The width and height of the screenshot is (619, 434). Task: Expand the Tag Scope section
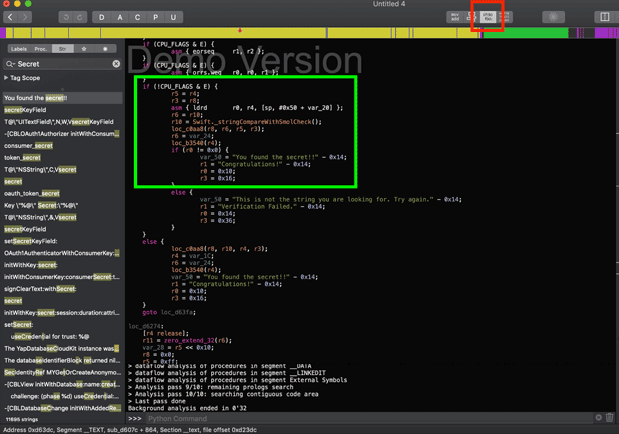pos(6,78)
